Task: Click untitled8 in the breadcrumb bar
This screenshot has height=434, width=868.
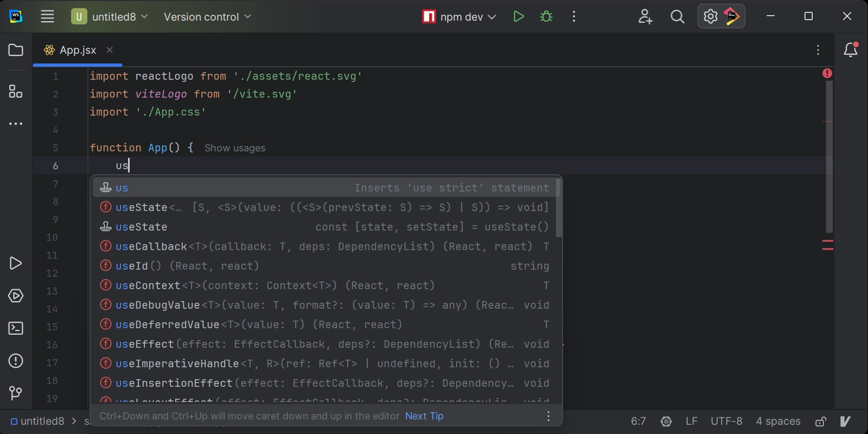Action: pyautogui.click(x=37, y=422)
